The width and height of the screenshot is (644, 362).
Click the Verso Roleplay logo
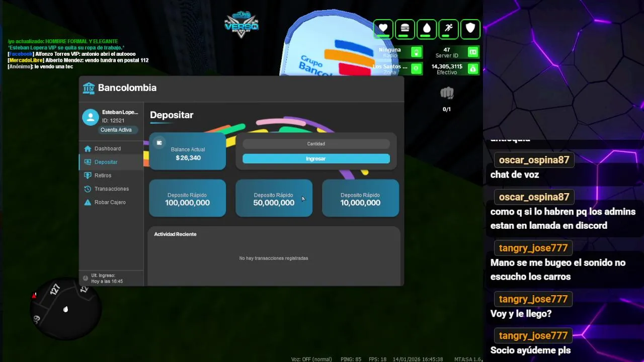[x=242, y=25]
